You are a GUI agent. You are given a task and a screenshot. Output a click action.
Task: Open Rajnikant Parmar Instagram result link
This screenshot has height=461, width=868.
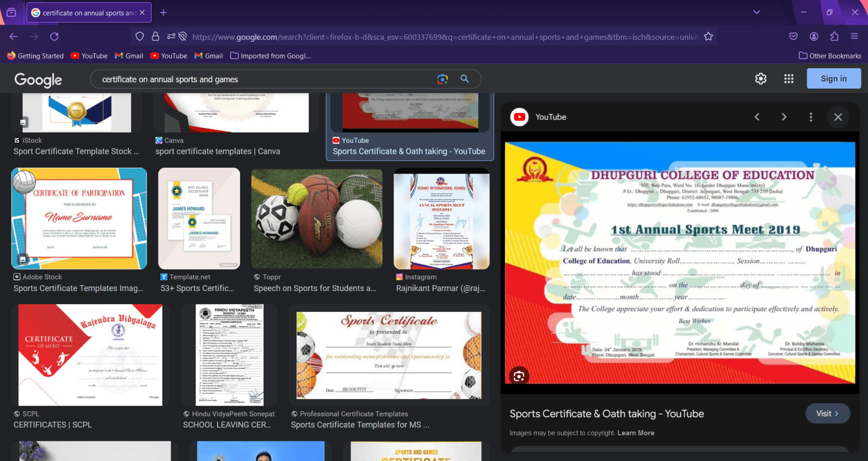point(441,288)
